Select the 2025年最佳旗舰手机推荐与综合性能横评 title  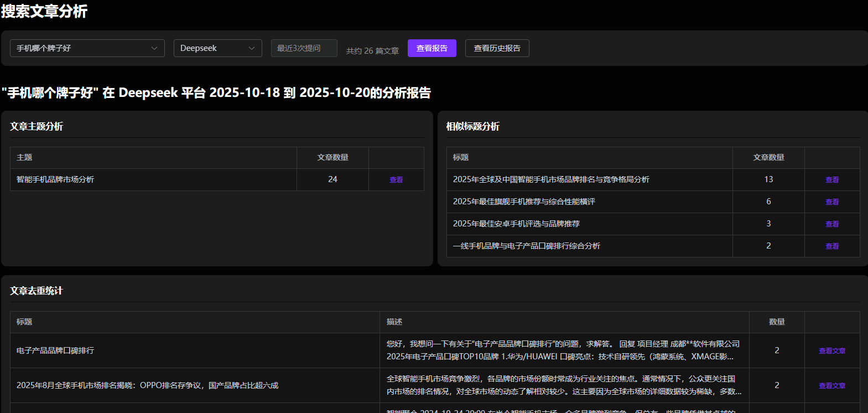click(x=524, y=202)
